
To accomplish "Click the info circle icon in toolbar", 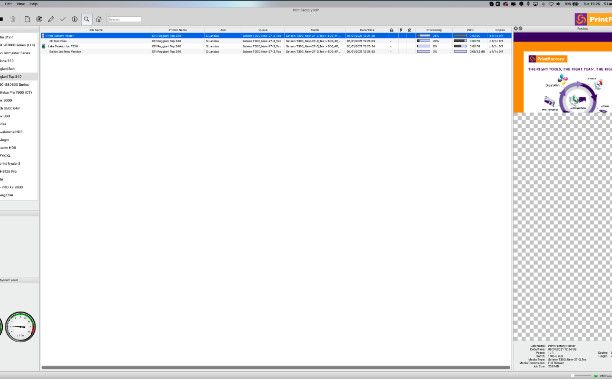I will [x=75, y=19].
